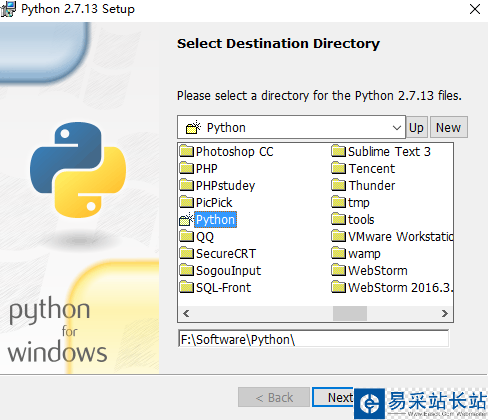Select the "PHP" folder name
Screen dimensions: 488x420
[x=206, y=169]
